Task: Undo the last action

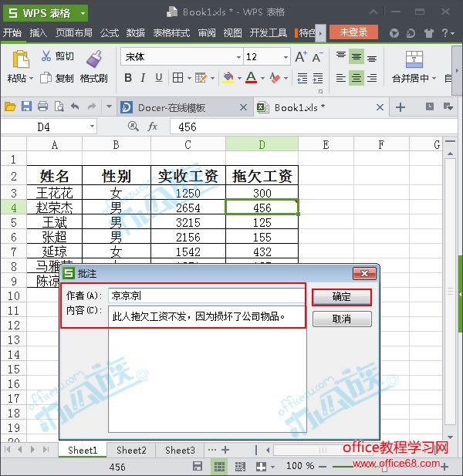Action: pos(75,107)
